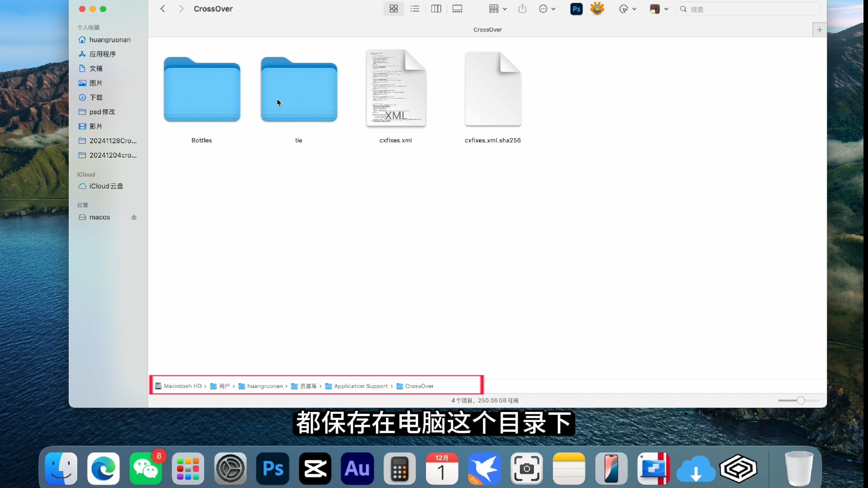Switch to column view

click(x=436, y=9)
